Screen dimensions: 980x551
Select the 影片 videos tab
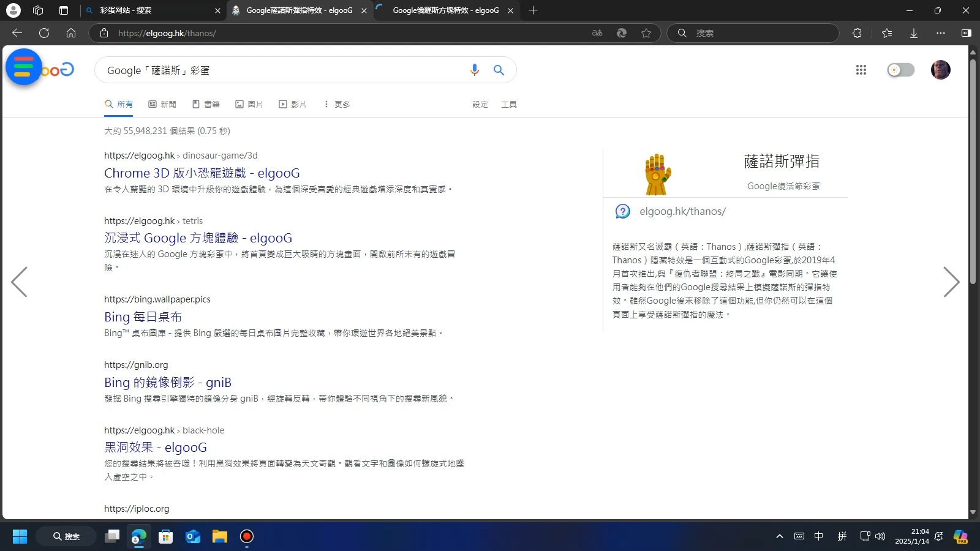pos(293,104)
